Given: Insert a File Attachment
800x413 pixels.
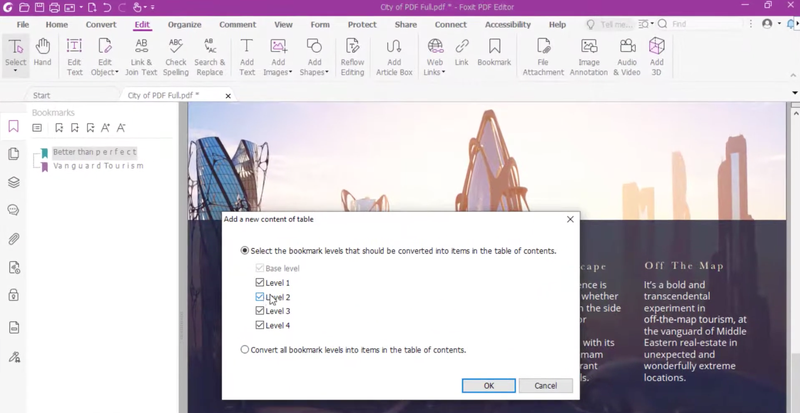Looking at the screenshot, I should [543, 57].
